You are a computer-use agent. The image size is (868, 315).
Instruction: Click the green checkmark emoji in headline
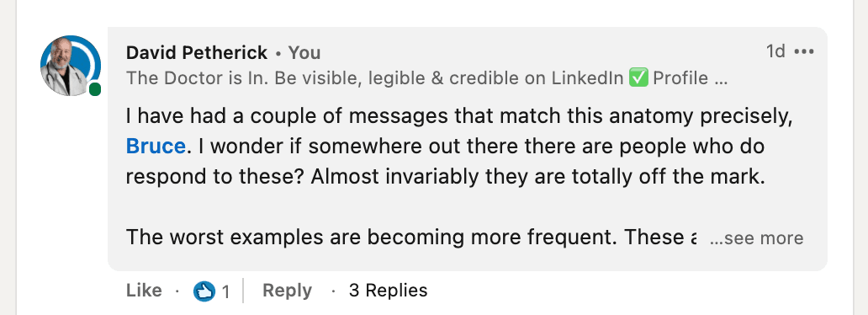pos(638,78)
